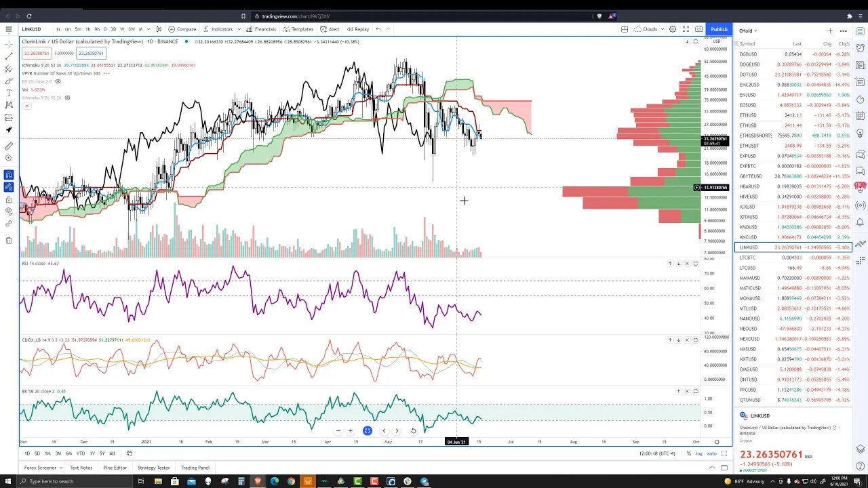This screenshot has height=488, width=868.
Task: Open the Indicators dialog
Action: tap(218, 29)
